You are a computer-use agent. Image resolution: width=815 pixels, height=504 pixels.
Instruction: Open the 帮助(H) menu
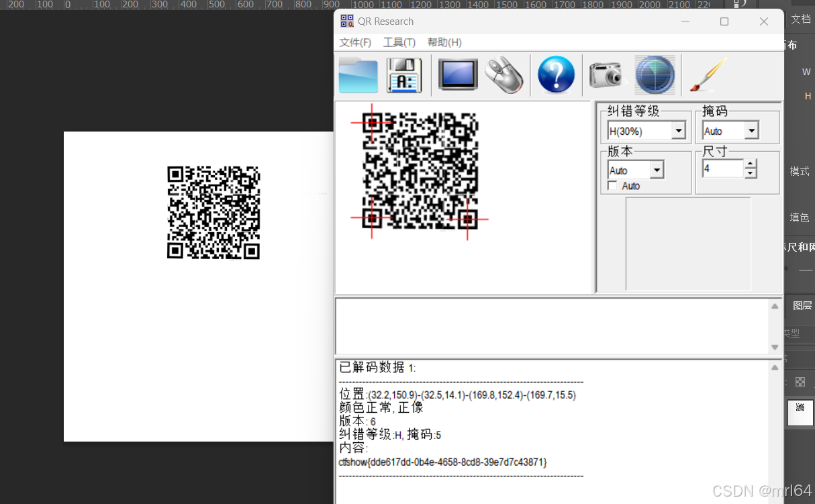(444, 42)
